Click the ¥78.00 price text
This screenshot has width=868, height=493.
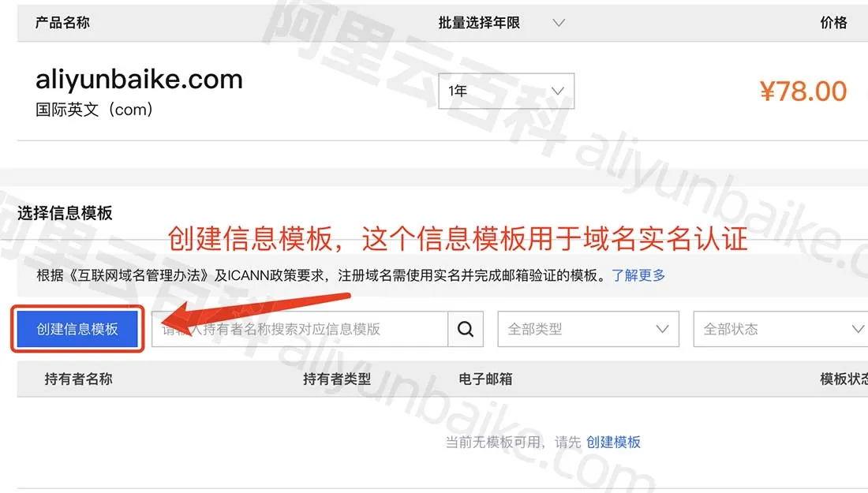[803, 92]
